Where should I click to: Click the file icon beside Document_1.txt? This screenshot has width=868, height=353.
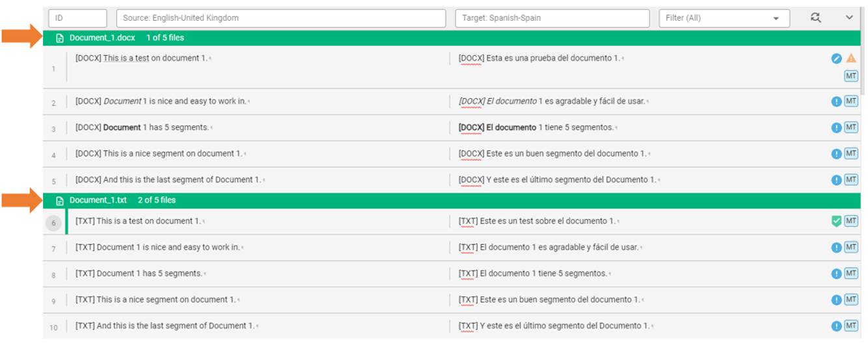(x=60, y=200)
